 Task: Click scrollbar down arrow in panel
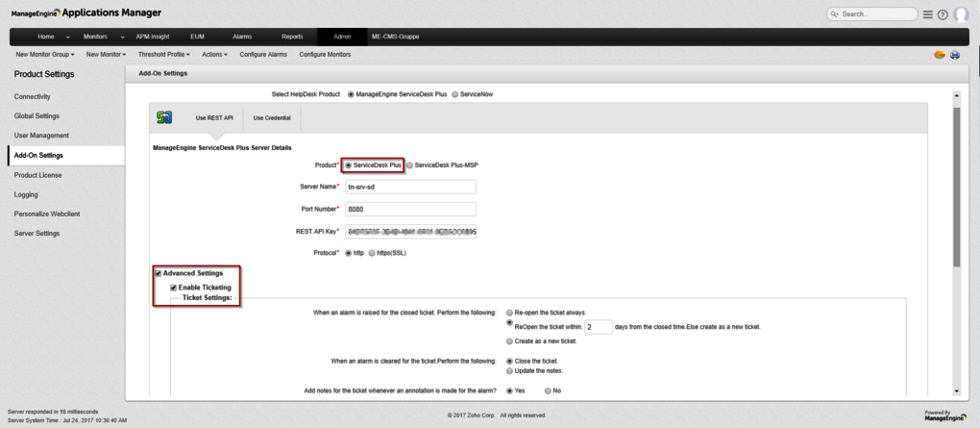click(x=956, y=391)
